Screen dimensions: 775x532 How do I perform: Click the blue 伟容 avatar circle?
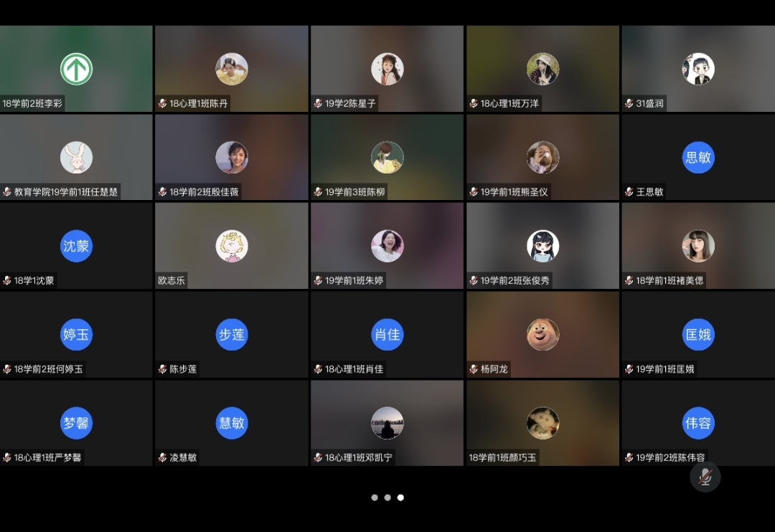(698, 423)
